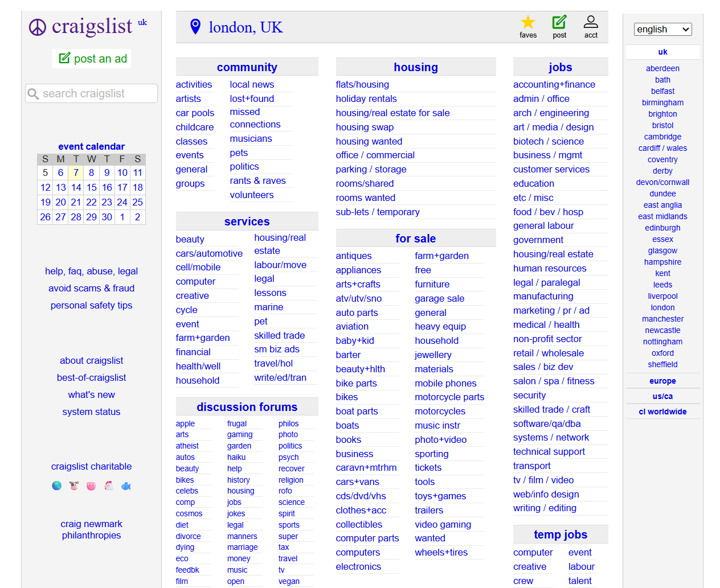The image size is (720, 588).
Task: Open salon / spa / fitness jobs
Action: 554,381
